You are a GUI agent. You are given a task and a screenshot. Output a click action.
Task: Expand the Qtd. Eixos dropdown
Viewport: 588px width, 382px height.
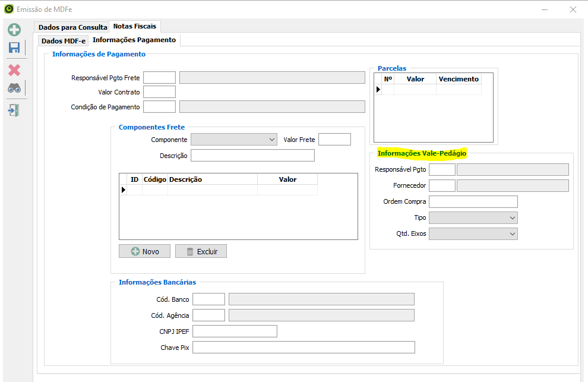tap(473, 234)
